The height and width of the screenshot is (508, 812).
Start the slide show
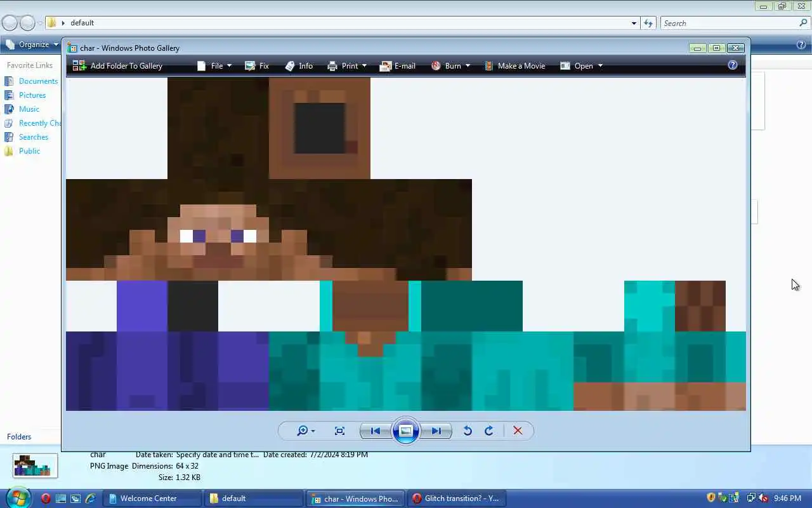(x=406, y=431)
